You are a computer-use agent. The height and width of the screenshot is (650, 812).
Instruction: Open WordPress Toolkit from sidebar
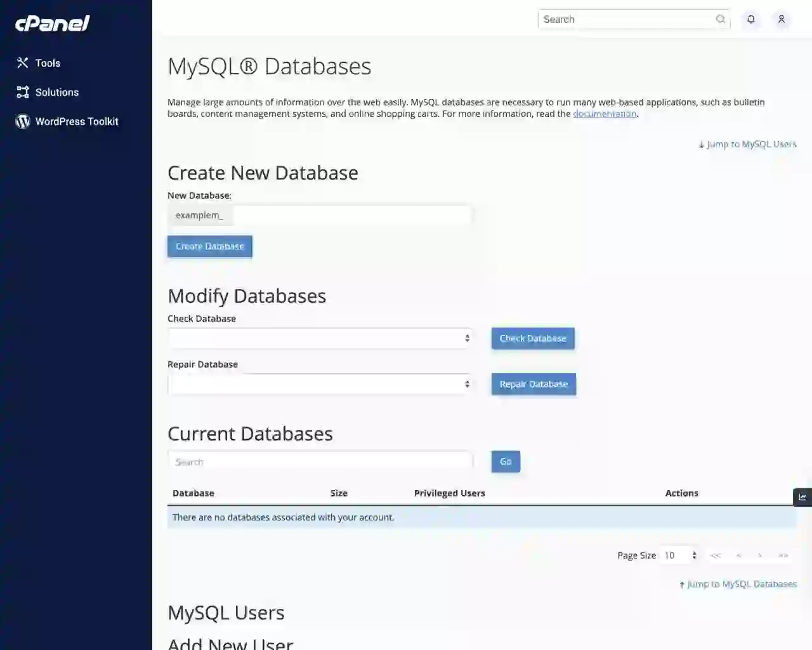67,121
